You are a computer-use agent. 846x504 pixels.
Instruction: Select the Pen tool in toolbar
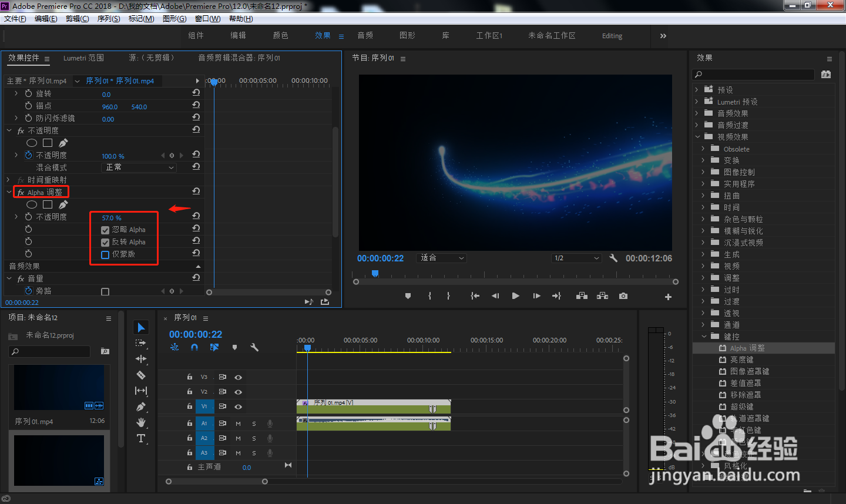(x=141, y=406)
